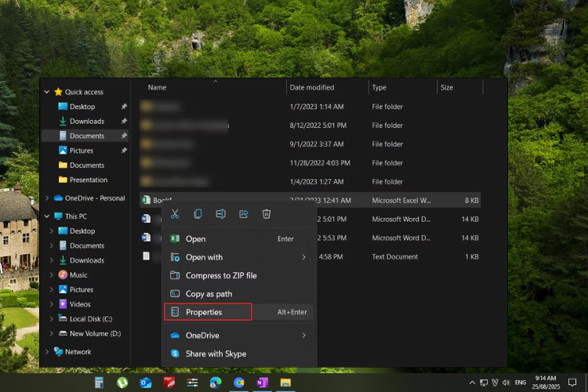
Task: Open uTorrent from the taskbar
Action: pos(122,383)
